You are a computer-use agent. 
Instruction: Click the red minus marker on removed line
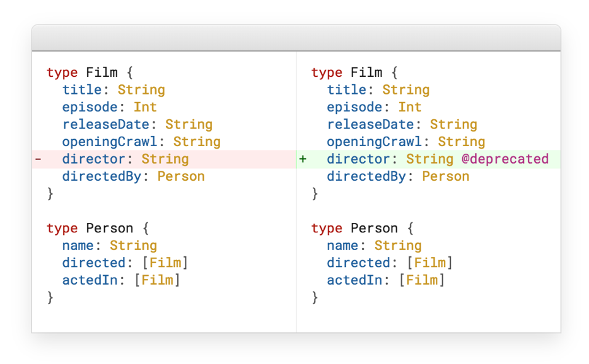point(38,159)
